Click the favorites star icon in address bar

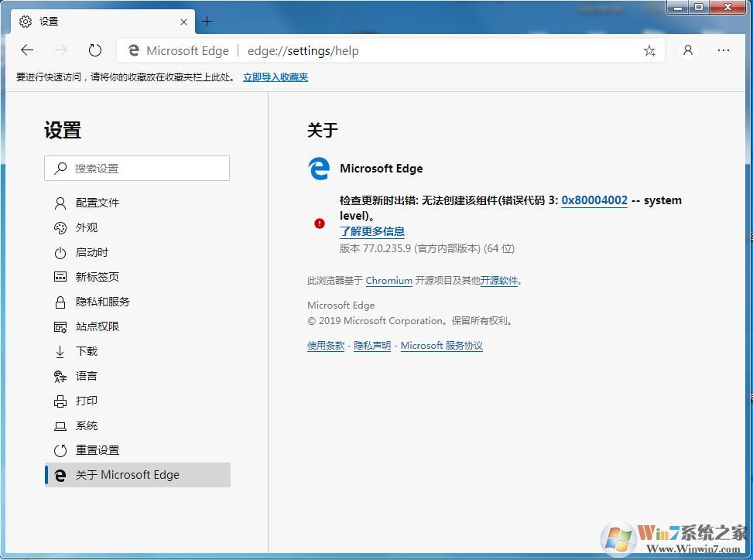click(x=649, y=51)
